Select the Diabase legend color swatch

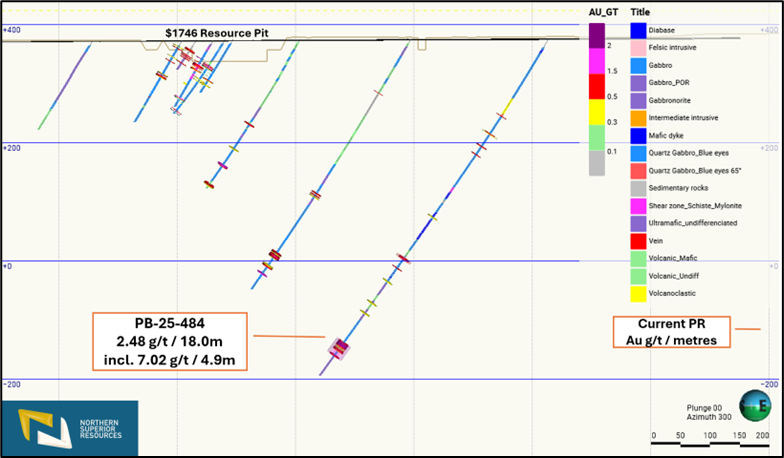(x=638, y=30)
